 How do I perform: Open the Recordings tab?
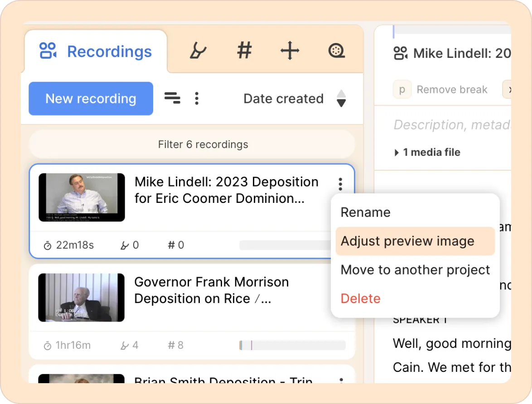point(96,52)
